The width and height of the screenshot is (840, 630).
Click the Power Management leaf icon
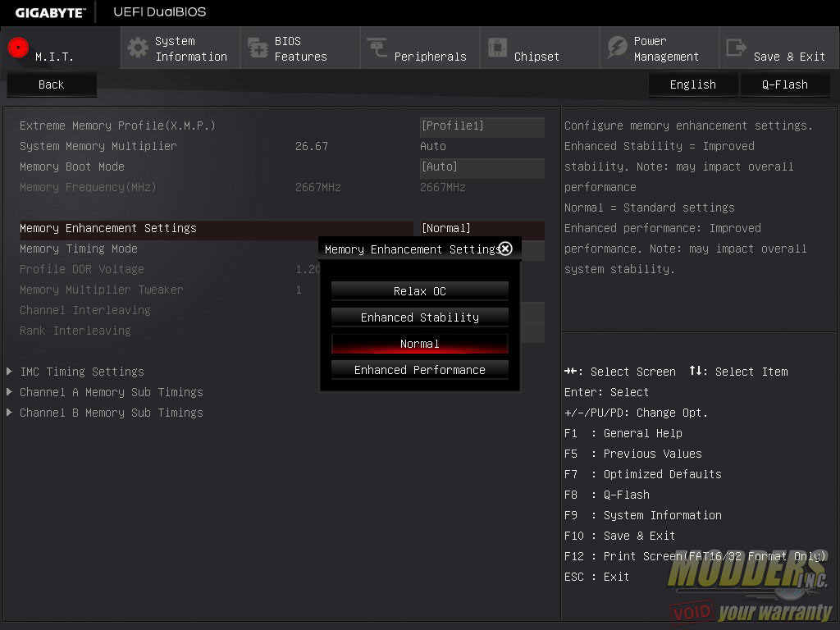617,48
